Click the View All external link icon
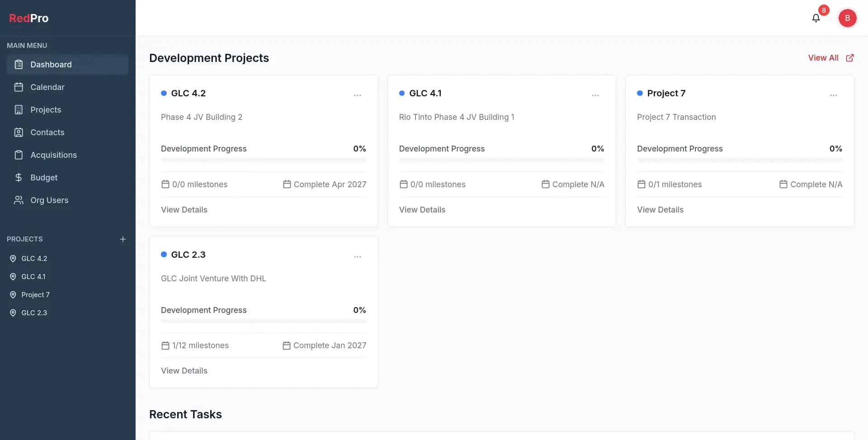The height and width of the screenshot is (440, 868). pos(849,58)
